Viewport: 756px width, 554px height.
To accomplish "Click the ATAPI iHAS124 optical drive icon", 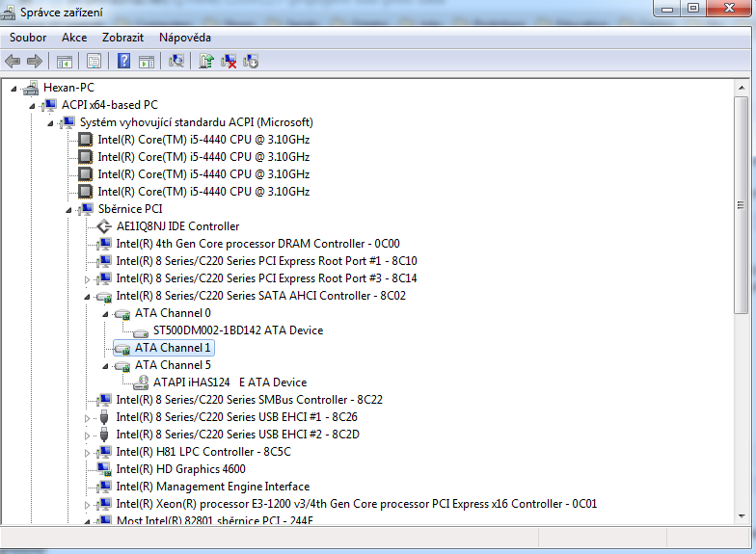I will (x=141, y=383).
